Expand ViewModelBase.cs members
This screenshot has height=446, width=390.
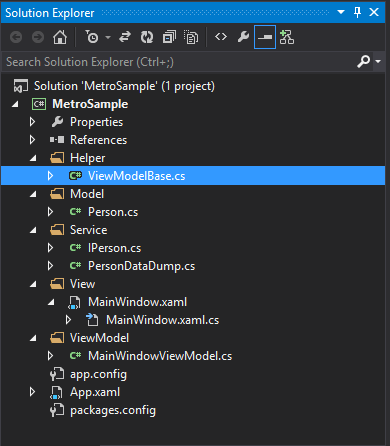(50, 176)
